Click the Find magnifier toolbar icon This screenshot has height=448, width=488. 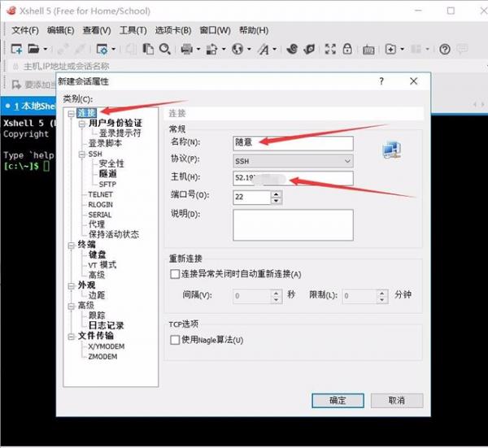coord(165,49)
